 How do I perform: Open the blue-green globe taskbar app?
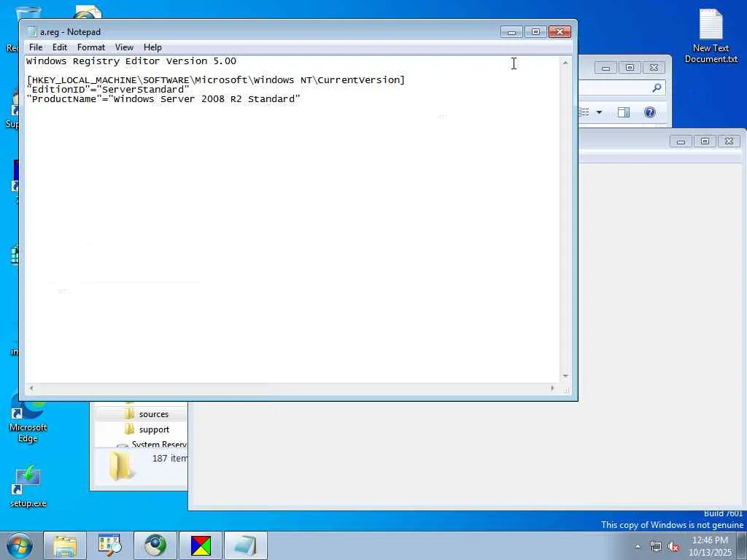155,545
